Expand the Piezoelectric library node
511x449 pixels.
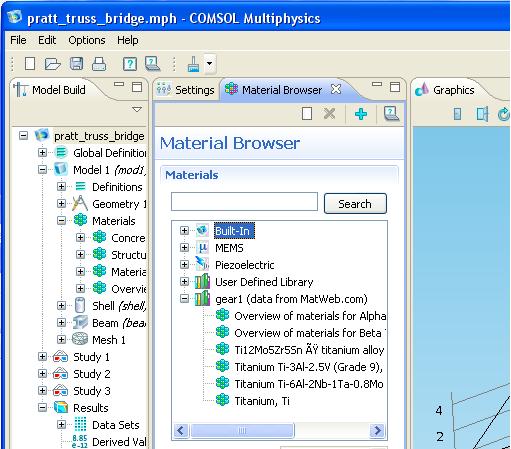click(x=184, y=265)
